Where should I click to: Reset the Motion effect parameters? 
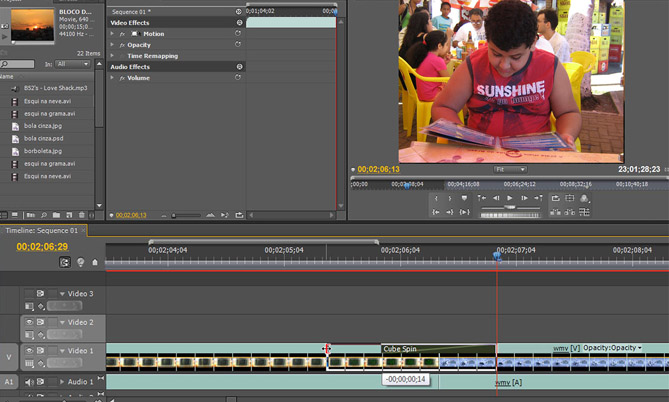pyautogui.click(x=238, y=34)
